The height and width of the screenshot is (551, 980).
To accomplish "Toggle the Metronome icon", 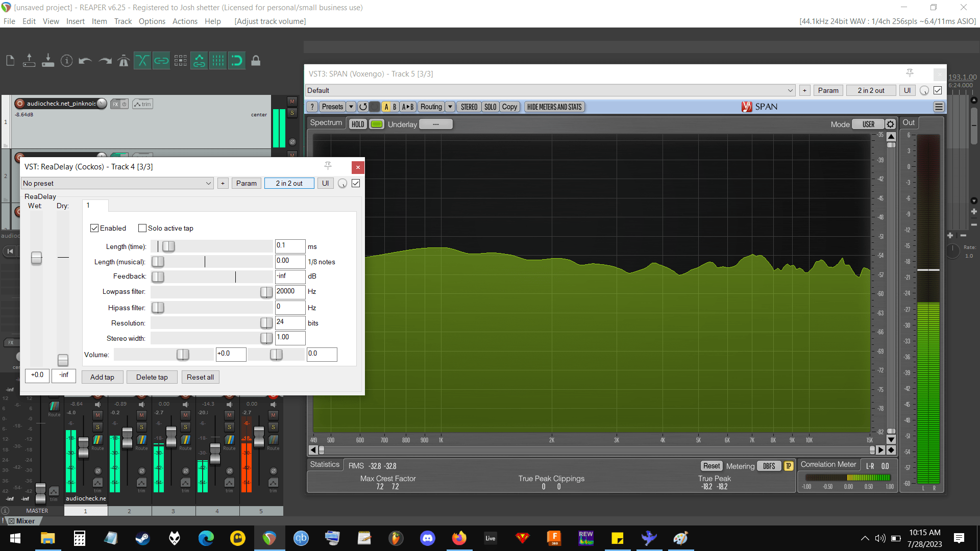I will click(124, 61).
